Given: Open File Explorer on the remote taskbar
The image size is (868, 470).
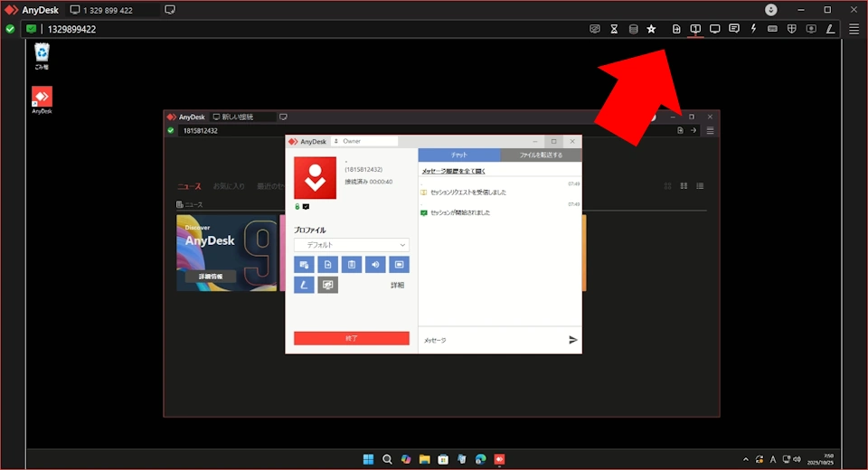Looking at the screenshot, I should tap(425, 459).
